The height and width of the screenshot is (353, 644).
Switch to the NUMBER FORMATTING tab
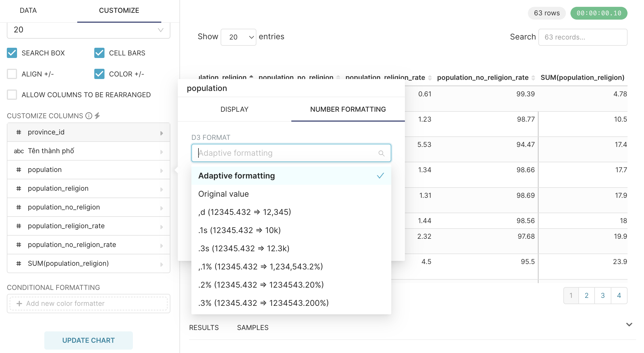pyautogui.click(x=347, y=109)
